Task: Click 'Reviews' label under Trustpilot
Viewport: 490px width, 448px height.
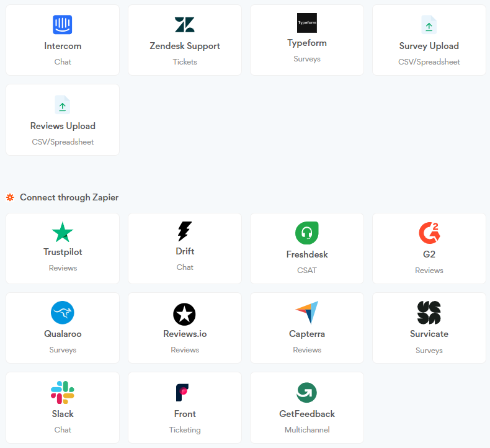Action: click(63, 268)
